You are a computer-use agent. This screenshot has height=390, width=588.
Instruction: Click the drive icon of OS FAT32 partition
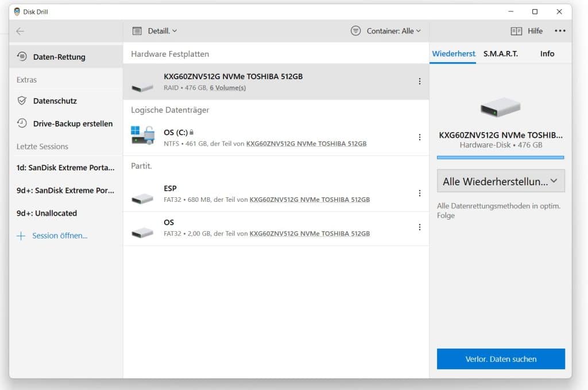point(142,233)
